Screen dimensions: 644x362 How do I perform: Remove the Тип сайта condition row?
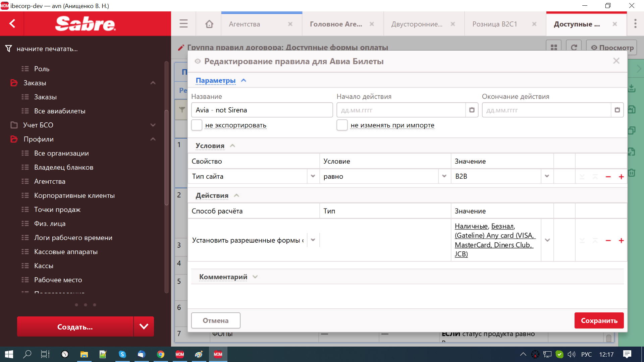coord(608,177)
